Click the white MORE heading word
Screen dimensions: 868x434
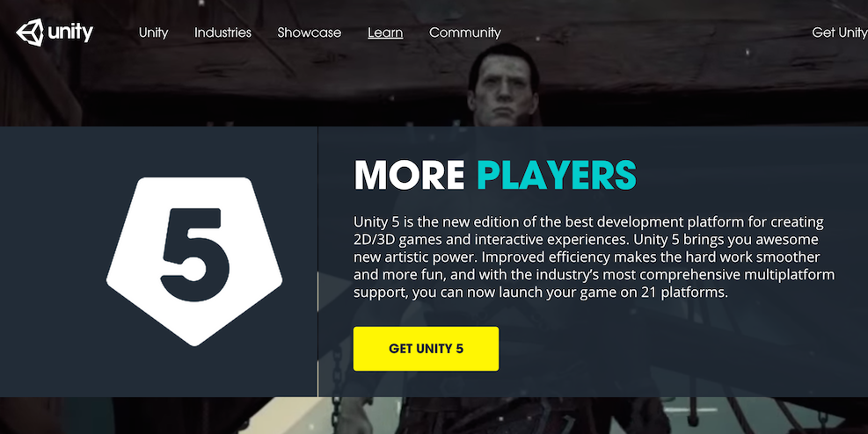coord(409,175)
